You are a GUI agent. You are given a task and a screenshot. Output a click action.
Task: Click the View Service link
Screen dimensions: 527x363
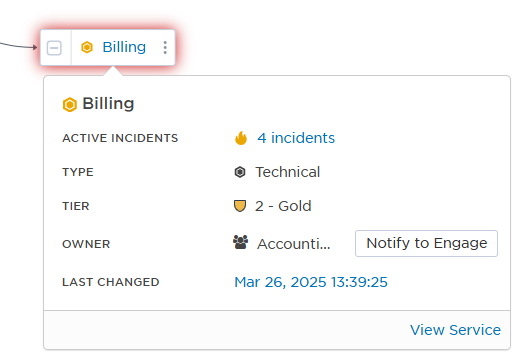[455, 330]
